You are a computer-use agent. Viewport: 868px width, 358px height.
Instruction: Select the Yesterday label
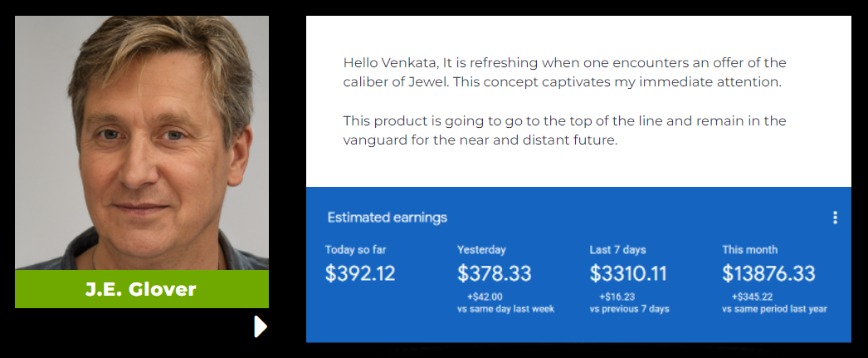pos(481,250)
